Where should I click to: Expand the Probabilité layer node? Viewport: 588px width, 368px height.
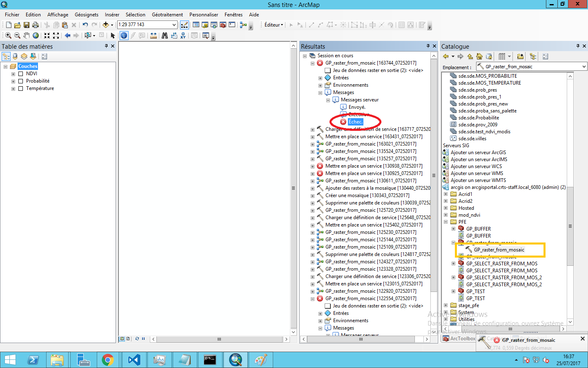13,81
